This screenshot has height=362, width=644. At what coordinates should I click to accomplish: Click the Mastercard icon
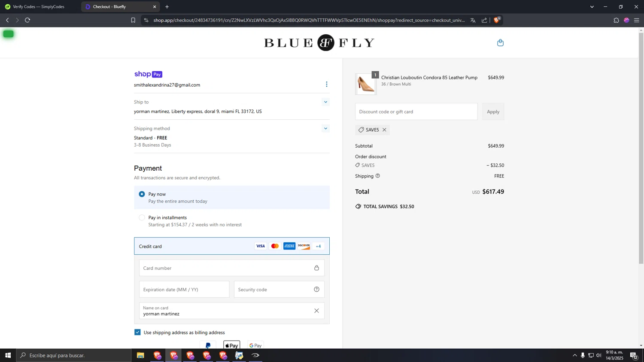pyautogui.click(x=275, y=246)
